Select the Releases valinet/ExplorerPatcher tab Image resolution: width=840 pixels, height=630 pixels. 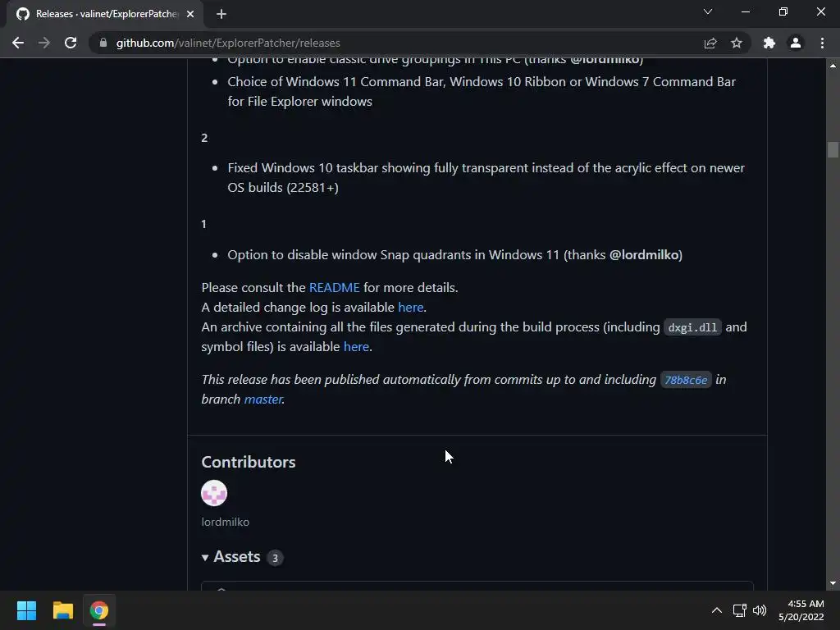tap(106, 14)
